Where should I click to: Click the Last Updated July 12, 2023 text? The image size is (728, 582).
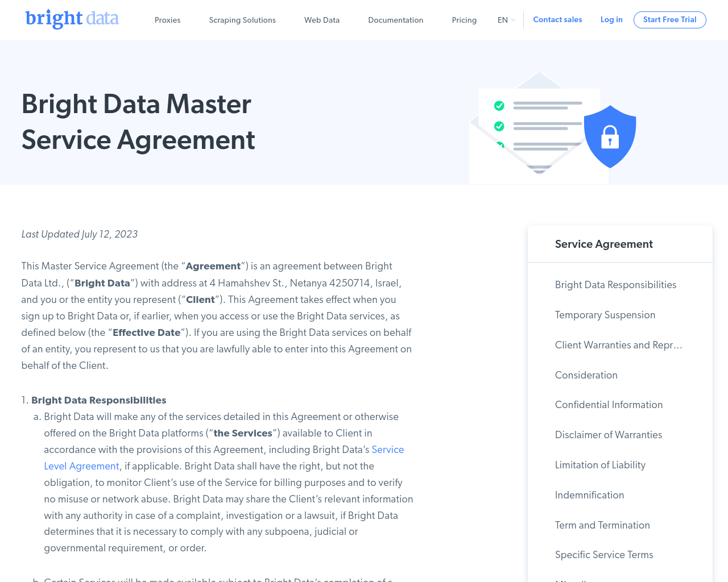[x=80, y=234]
